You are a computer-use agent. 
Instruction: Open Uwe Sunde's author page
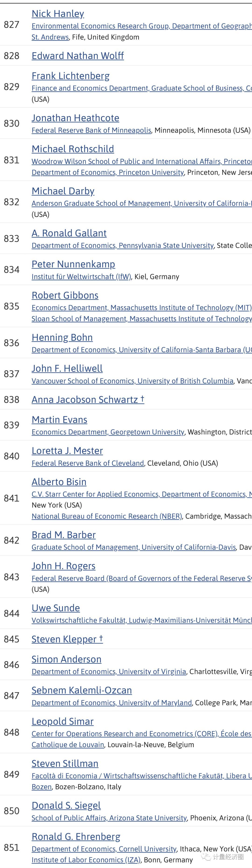point(56,608)
